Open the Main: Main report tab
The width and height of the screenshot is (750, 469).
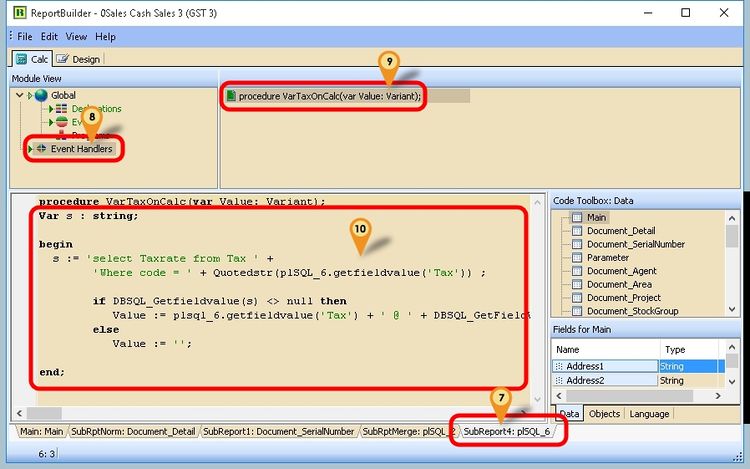(x=42, y=432)
